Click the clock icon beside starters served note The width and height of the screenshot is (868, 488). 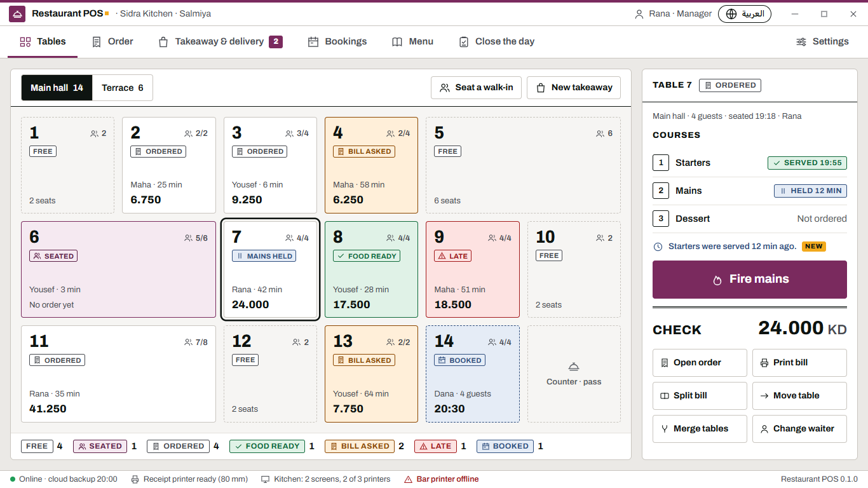point(658,247)
